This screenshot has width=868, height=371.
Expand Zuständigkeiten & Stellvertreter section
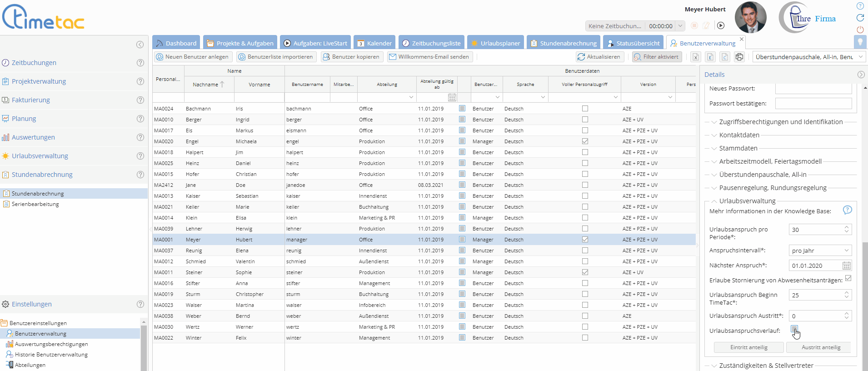766,366
